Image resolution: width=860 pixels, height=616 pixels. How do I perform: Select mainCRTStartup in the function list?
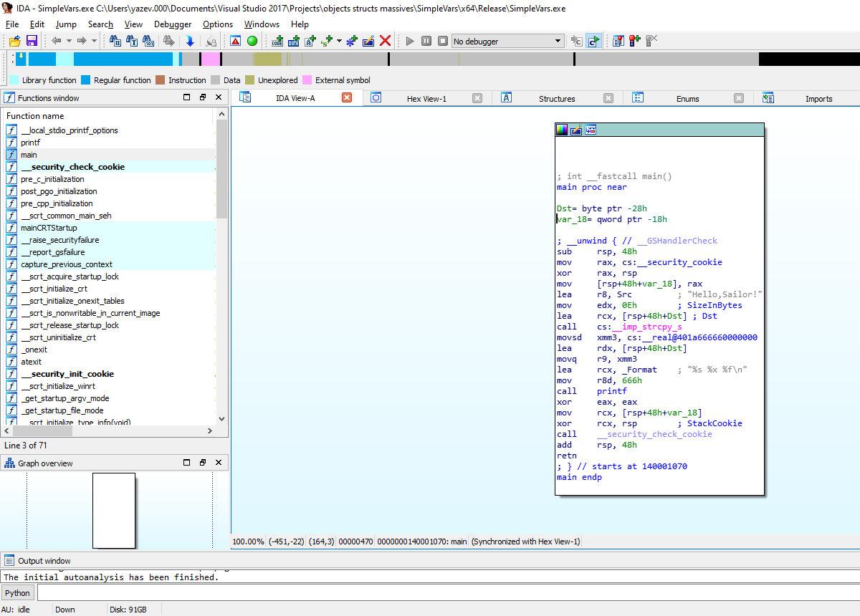tap(49, 228)
